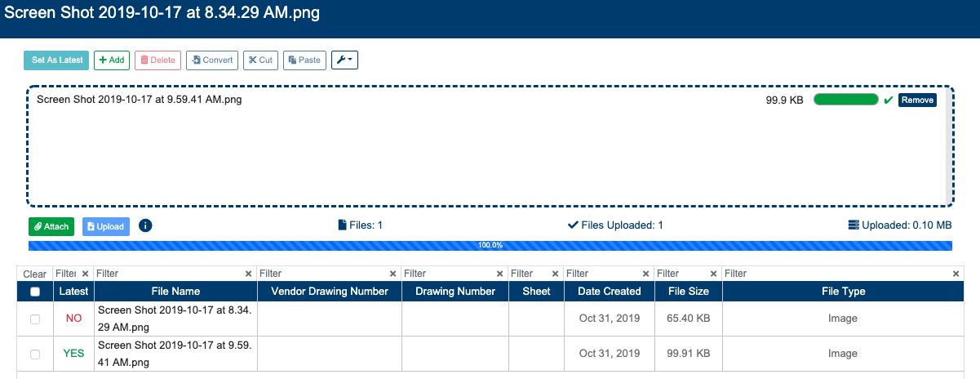Sort by the File Size header
Screen dimensions: 980x379
689,292
